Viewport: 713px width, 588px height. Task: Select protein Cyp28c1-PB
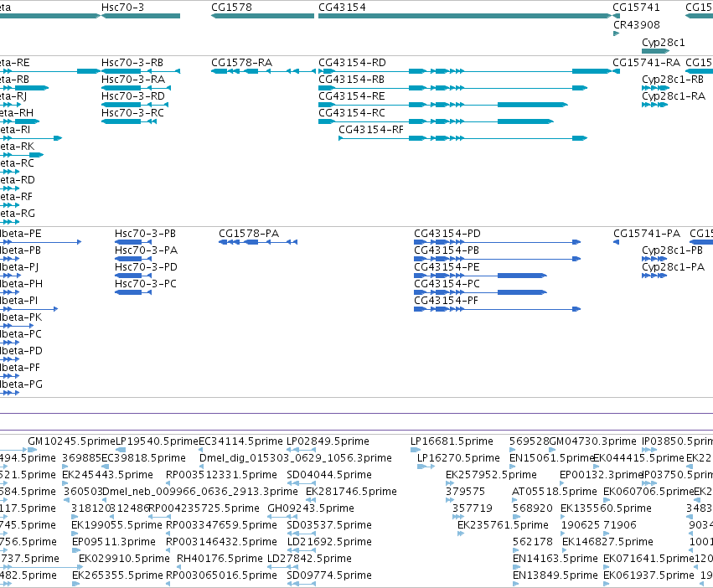(x=655, y=259)
